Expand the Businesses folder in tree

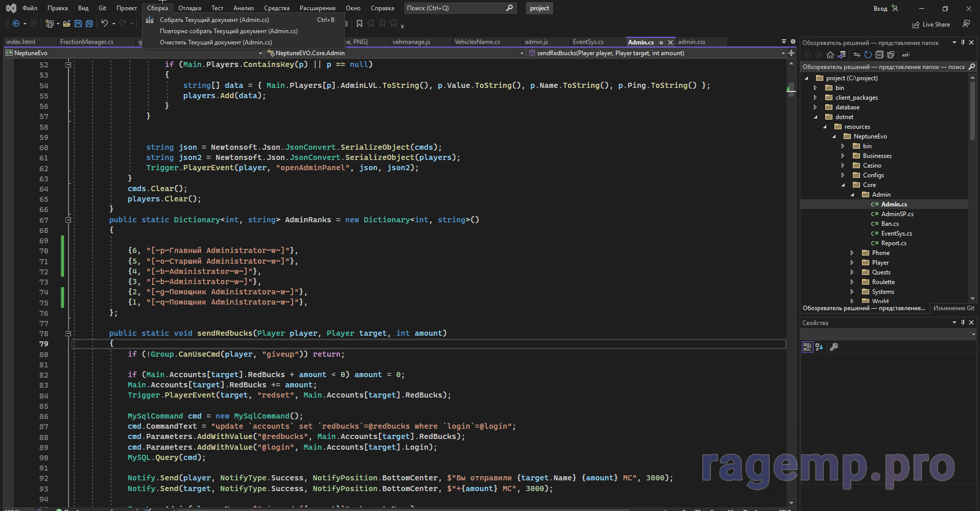pyautogui.click(x=843, y=156)
